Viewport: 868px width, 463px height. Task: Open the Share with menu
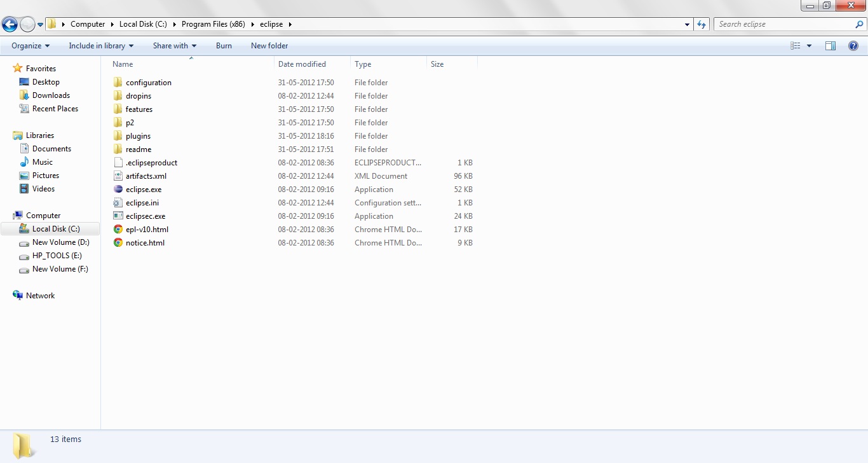point(175,46)
